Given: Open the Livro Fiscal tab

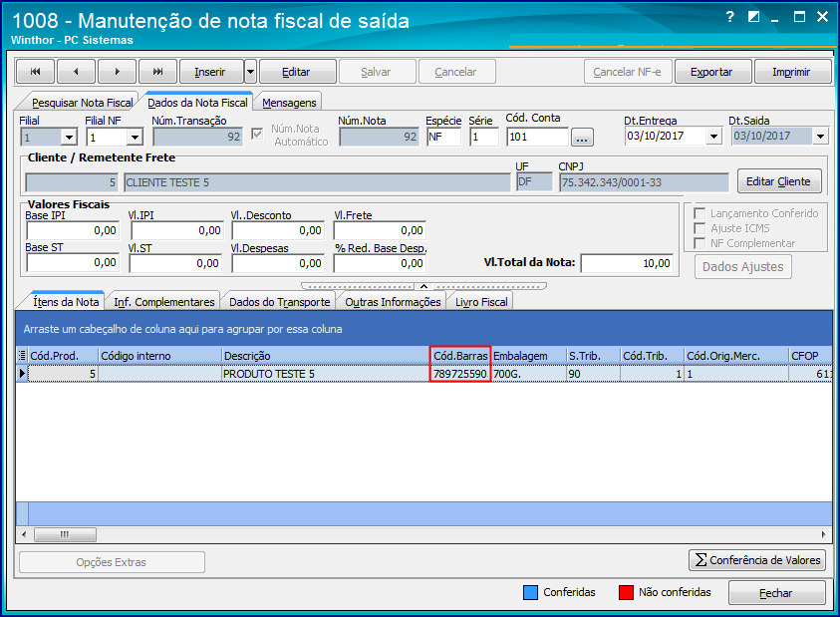Looking at the screenshot, I should 481,302.
